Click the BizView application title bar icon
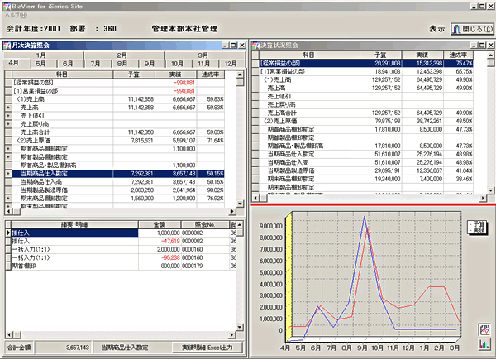Viewport: 496px width, 360px height. [7, 6]
